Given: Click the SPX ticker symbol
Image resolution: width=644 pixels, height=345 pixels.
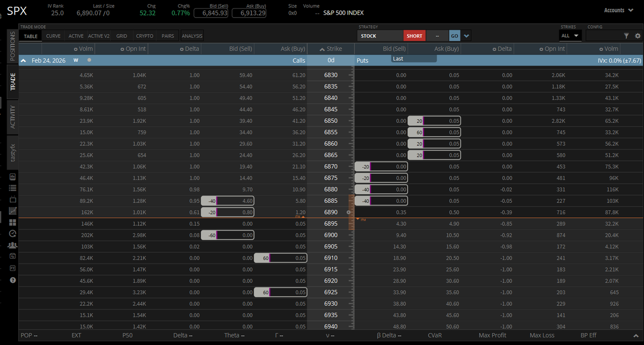Looking at the screenshot, I should point(17,10).
